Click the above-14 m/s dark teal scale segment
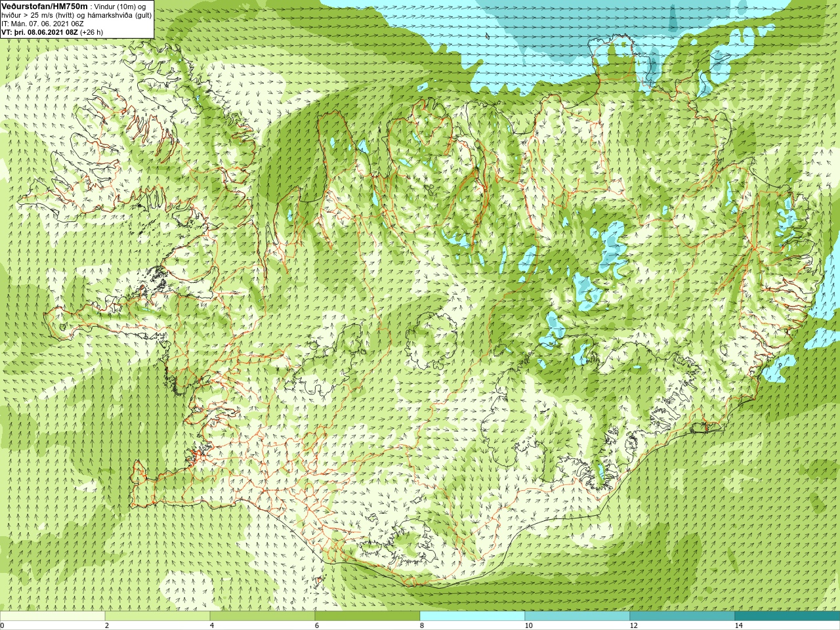This screenshot has width=840, height=630. point(787,616)
